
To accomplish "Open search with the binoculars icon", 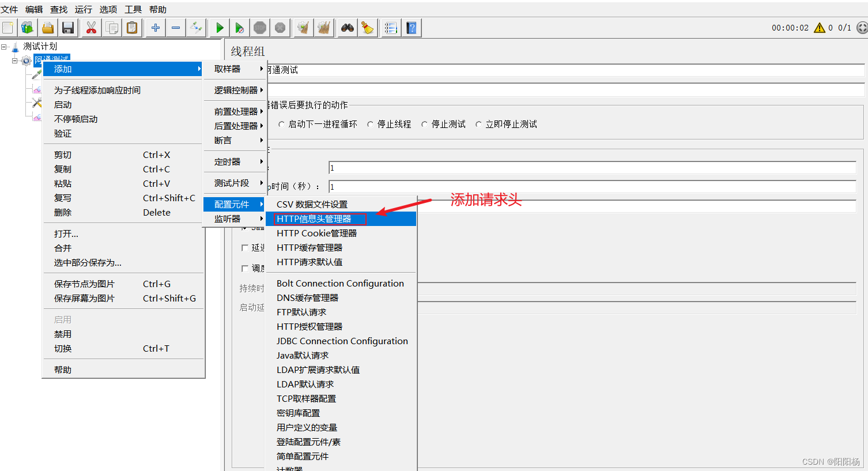I will click(x=347, y=28).
